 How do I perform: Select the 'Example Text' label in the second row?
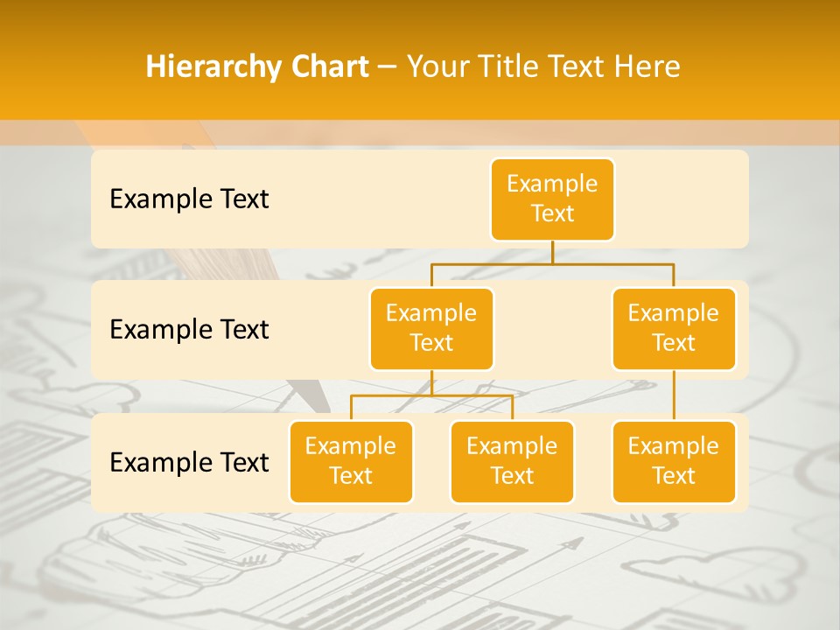coord(189,330)
